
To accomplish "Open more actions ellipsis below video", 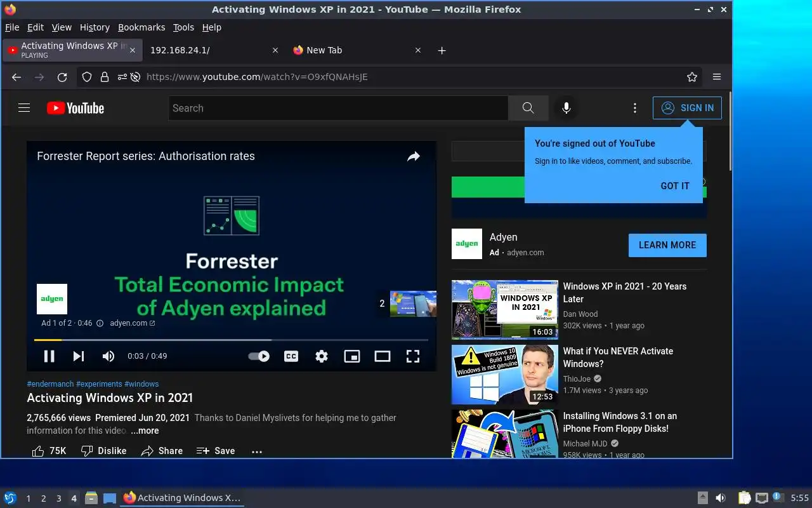I will pyautogui.click(x=257, y=451).
